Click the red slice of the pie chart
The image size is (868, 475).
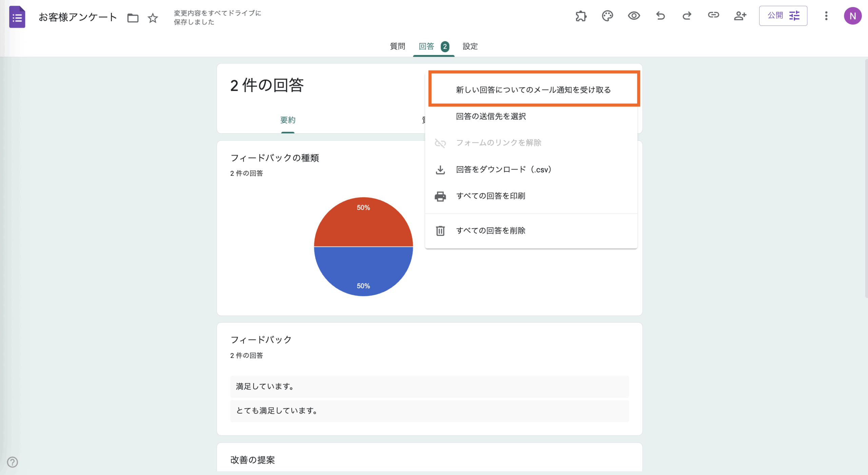pyautogui.click(x=363, y=224)
